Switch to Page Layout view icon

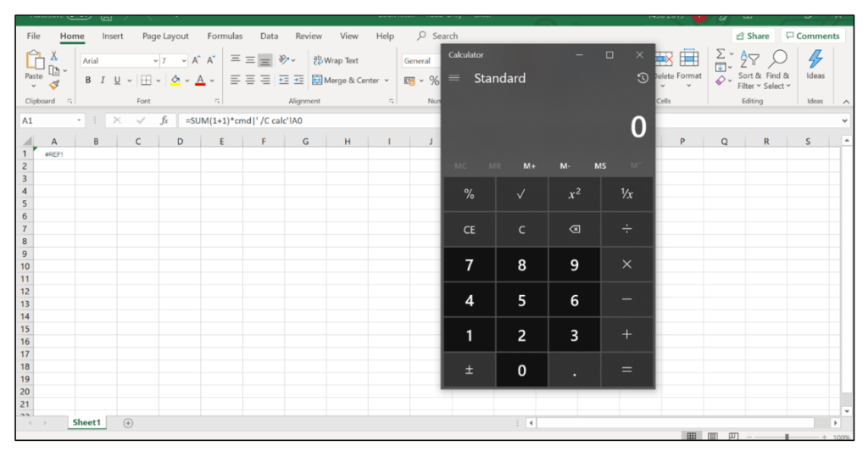pos(712,437)
